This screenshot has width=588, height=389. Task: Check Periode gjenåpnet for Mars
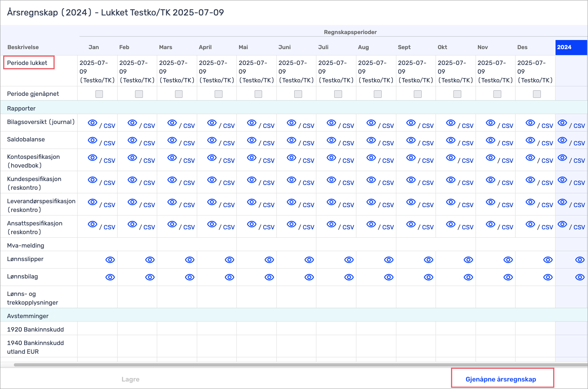(179, 94)
